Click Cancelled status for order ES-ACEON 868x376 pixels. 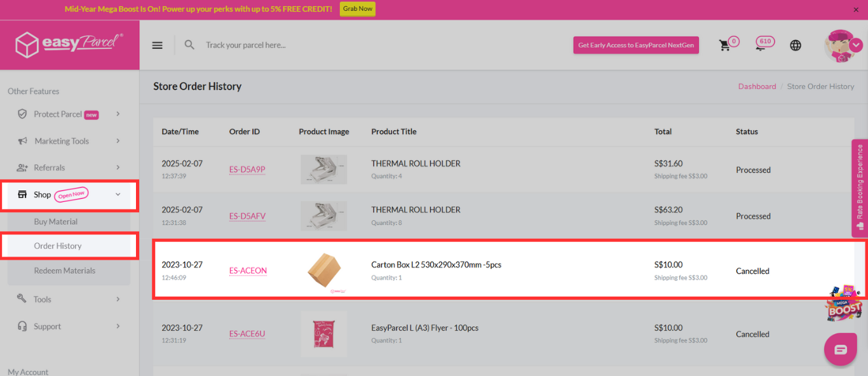pyautogui.click(x=752, y=271)
